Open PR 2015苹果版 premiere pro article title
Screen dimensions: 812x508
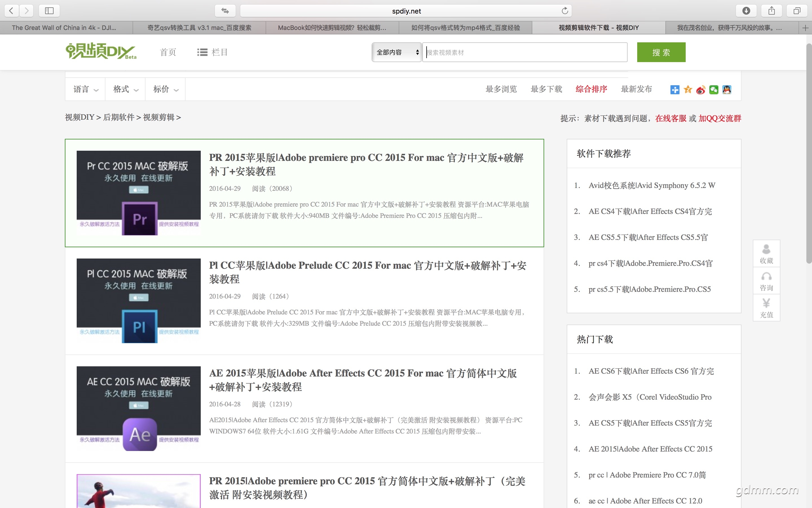click(366, 164)
